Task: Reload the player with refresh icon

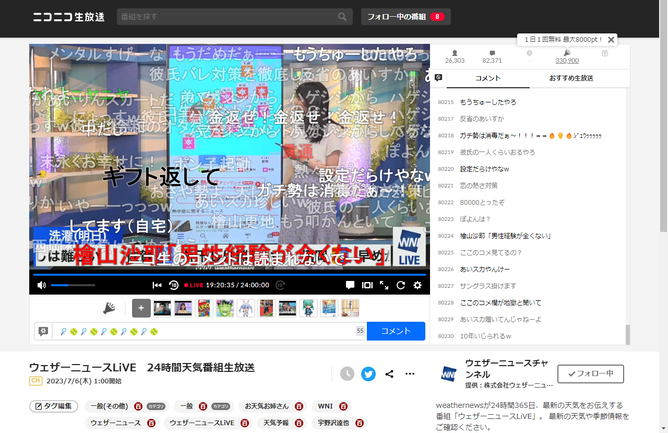Action: [400, 285]
